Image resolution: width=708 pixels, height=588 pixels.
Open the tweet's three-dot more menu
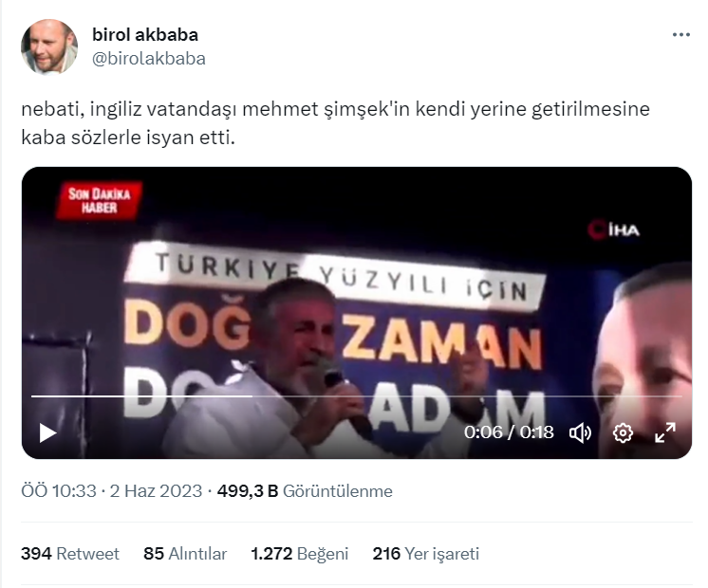point(680,35)
